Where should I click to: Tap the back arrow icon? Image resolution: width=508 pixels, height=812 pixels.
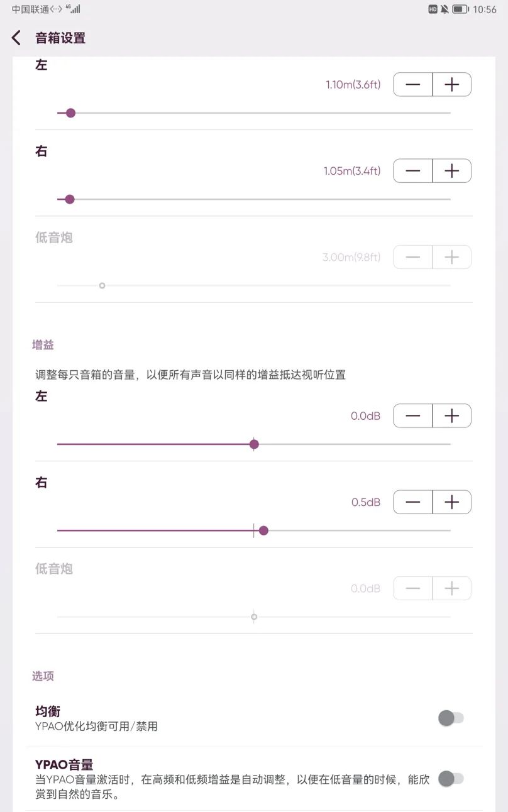16,38
